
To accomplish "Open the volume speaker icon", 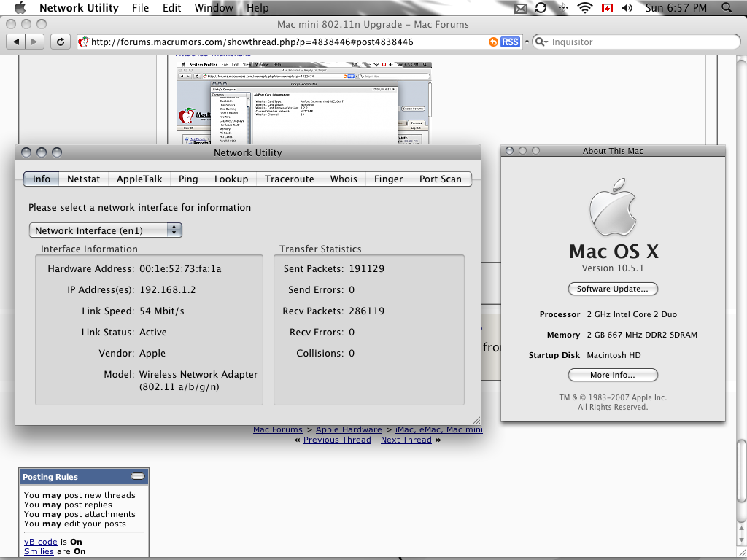I will [627, 8].
